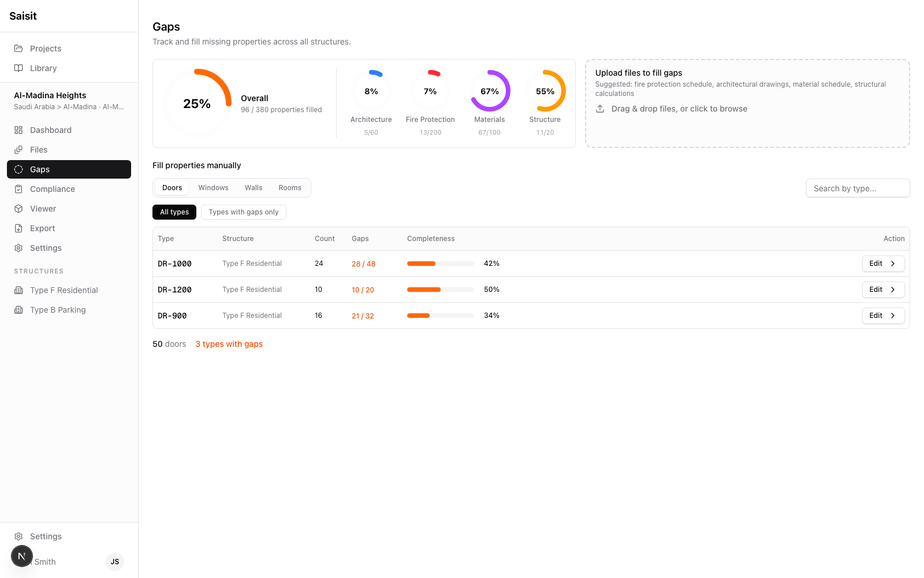924x578 pixels.
Task: Open Type B Parking structure
Action: pos(69,310)
